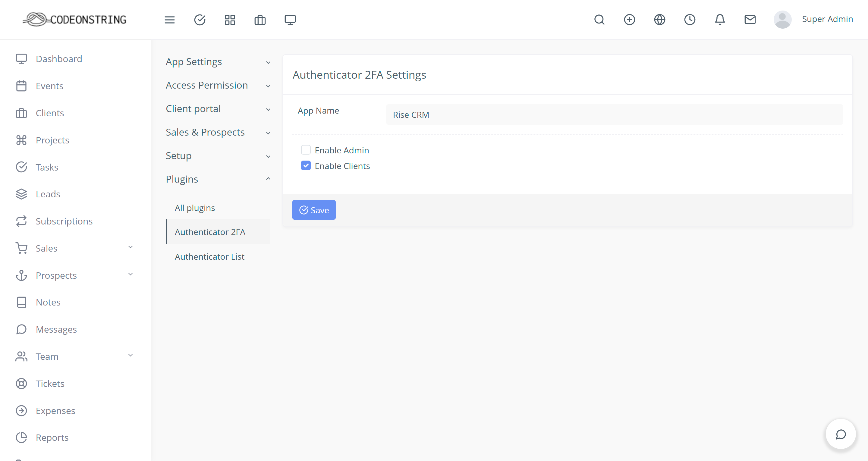The width and height of the screenshot is (868, 461).
Task: Expand the Setup section
Action: [218, 156]
